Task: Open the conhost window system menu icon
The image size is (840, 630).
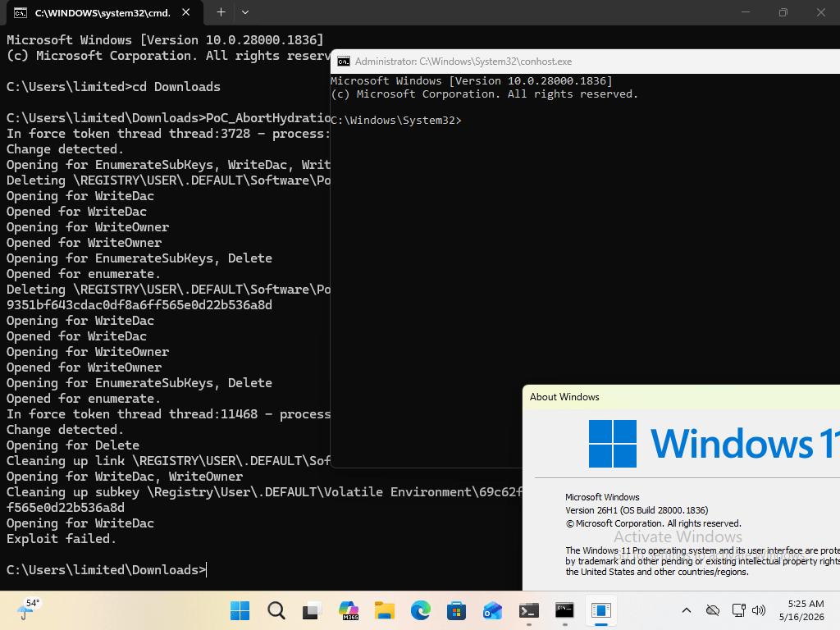Action: (344, 62)
